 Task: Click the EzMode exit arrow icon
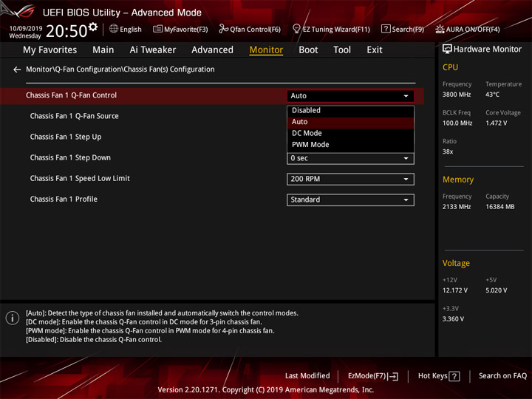(x=394, y=376)
